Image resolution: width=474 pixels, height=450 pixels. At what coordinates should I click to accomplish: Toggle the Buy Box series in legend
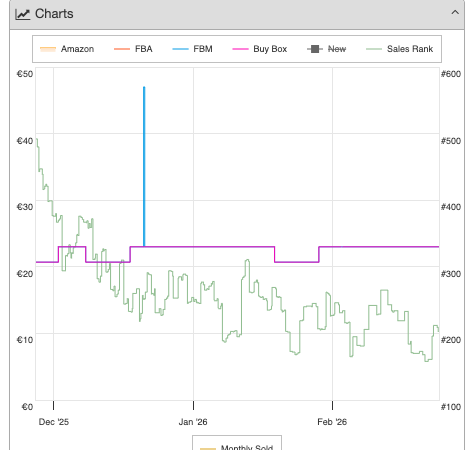(x=260, y=49)
